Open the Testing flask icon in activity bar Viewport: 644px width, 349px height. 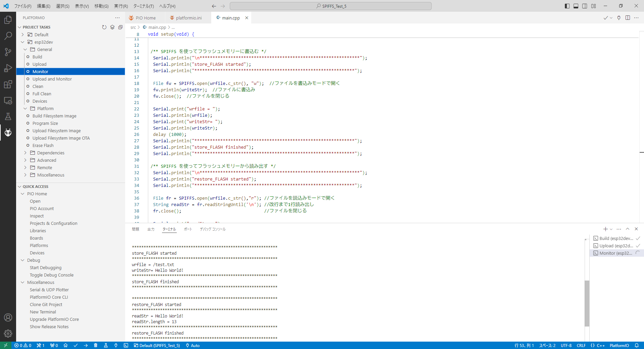point(8,116)
